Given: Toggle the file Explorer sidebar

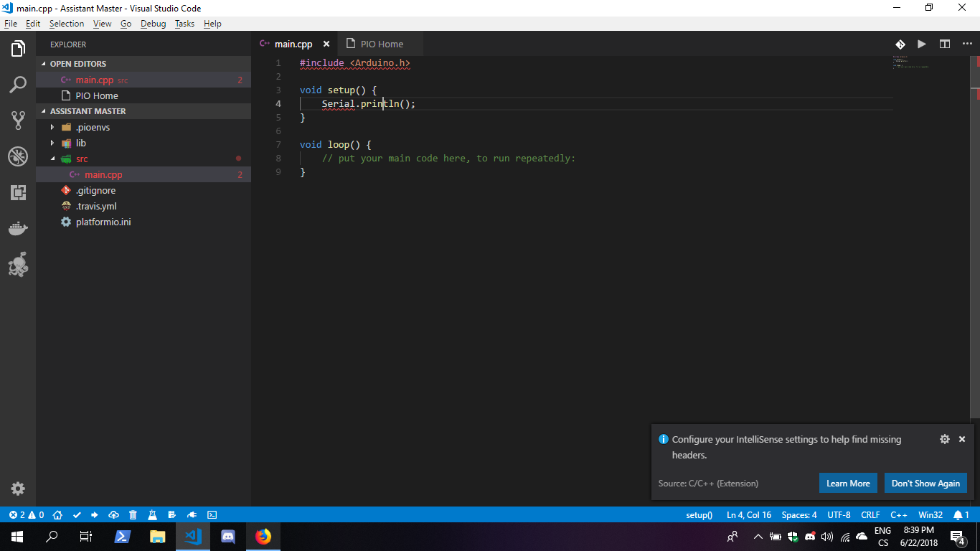Looking at the screenshot, I should (x=17, y=49).
